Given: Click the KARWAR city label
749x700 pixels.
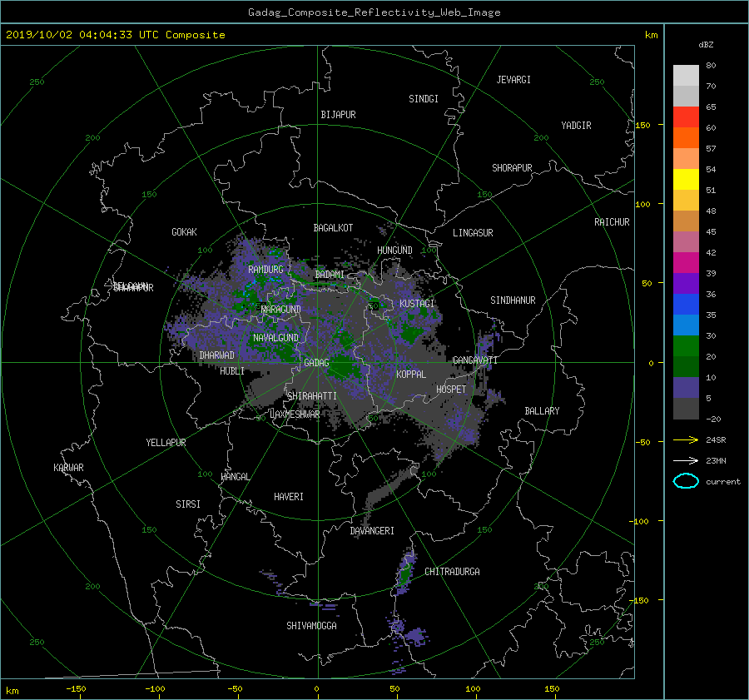Looking at the screenshot, I should click(68, 468).
